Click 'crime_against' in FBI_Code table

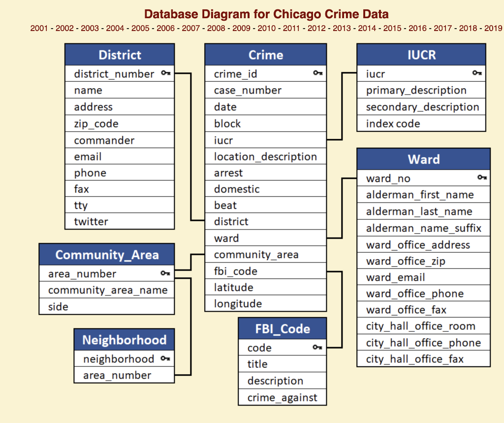tap(282, 397)
